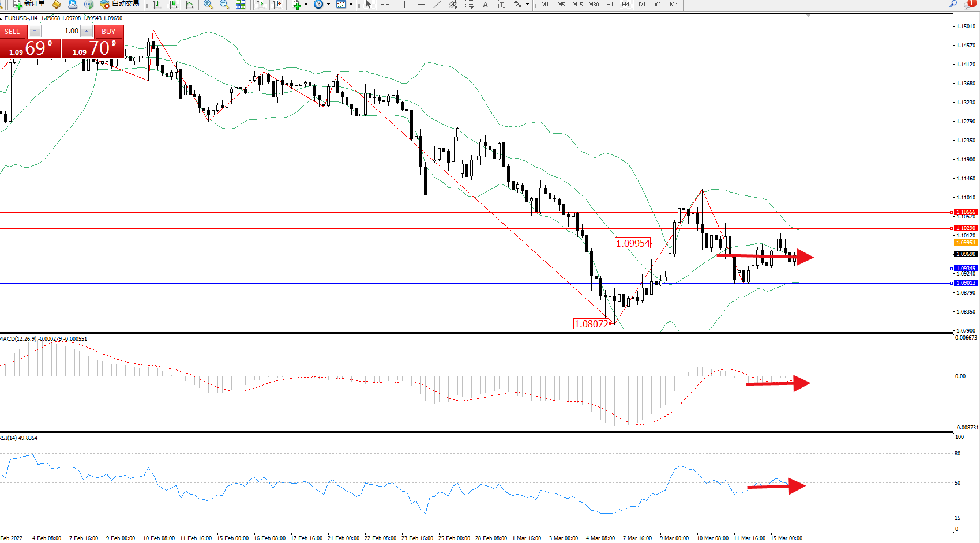Select the Crosshair tool
This screenshot has width=980, height=543.
[385, 5]
